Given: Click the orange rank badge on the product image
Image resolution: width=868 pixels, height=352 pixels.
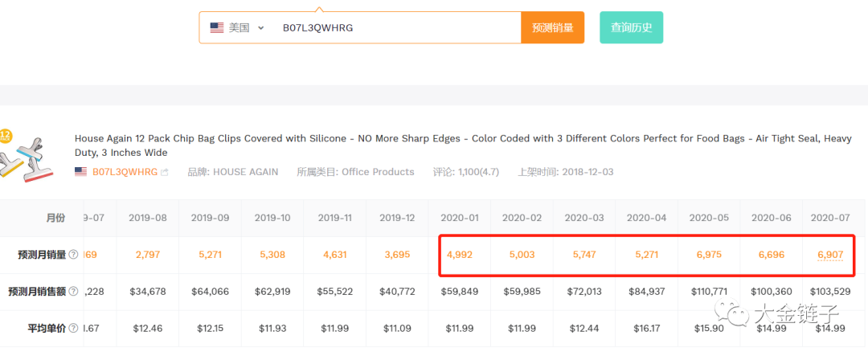Looking at the screenshot, I should [x=4, y=135].
